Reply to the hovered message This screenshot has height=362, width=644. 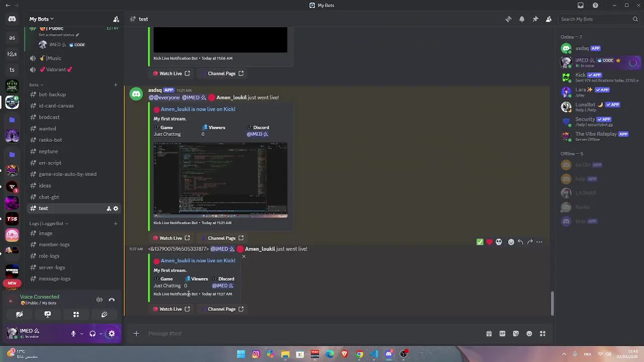pyautogui.click(x=521, y=242)
